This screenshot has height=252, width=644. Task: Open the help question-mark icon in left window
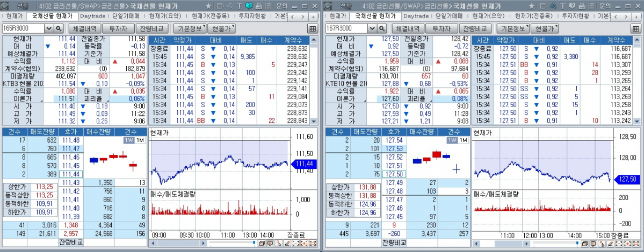pyautogui.click(x=249, y=6)
